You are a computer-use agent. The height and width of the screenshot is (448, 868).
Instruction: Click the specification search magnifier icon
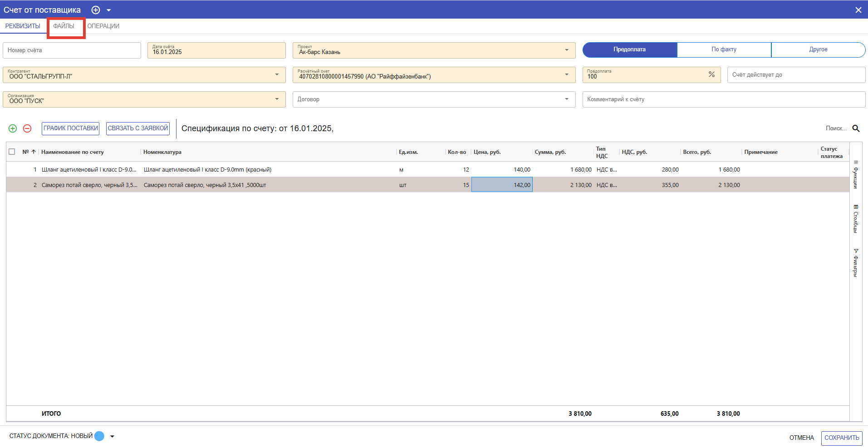click(856, 128)
